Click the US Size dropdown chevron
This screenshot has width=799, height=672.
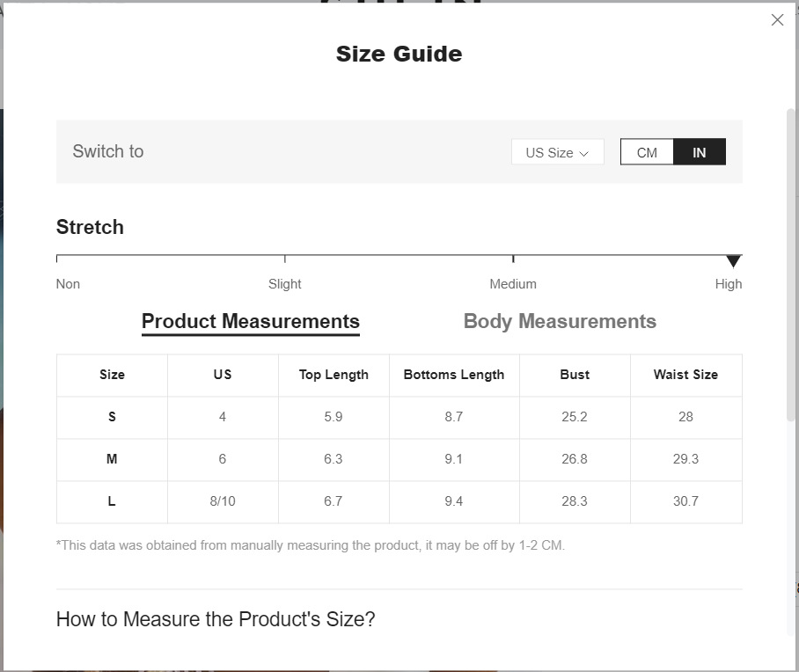coord(583,153)
